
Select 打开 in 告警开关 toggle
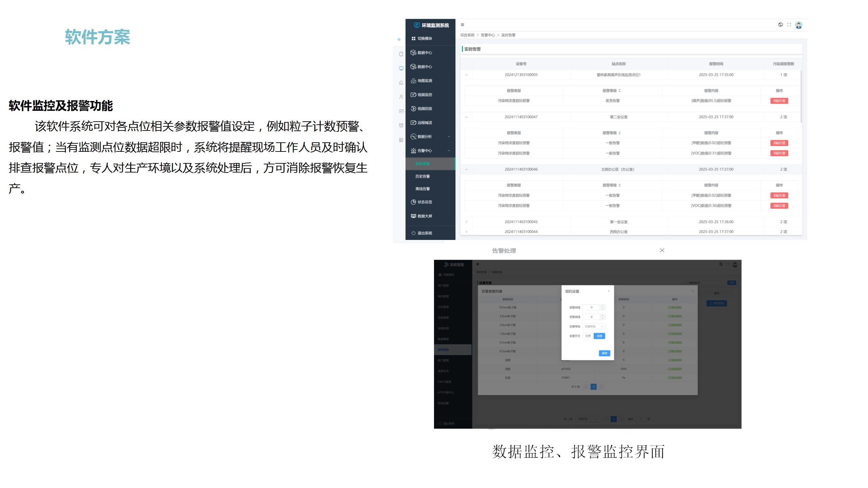pos(588,336)
